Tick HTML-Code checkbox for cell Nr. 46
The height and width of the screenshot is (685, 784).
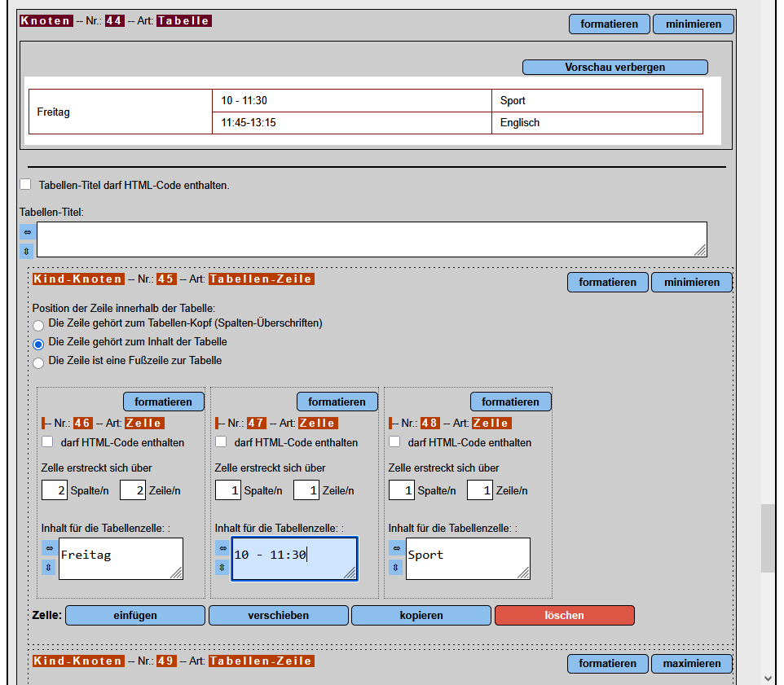point(47,442)
